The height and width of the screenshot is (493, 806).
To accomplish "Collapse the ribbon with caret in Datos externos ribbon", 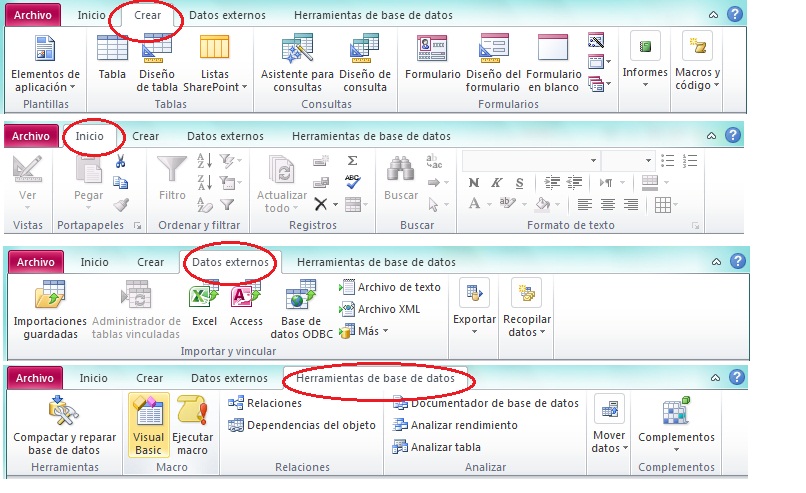I will pyautogui.click(x=716, y=262).
